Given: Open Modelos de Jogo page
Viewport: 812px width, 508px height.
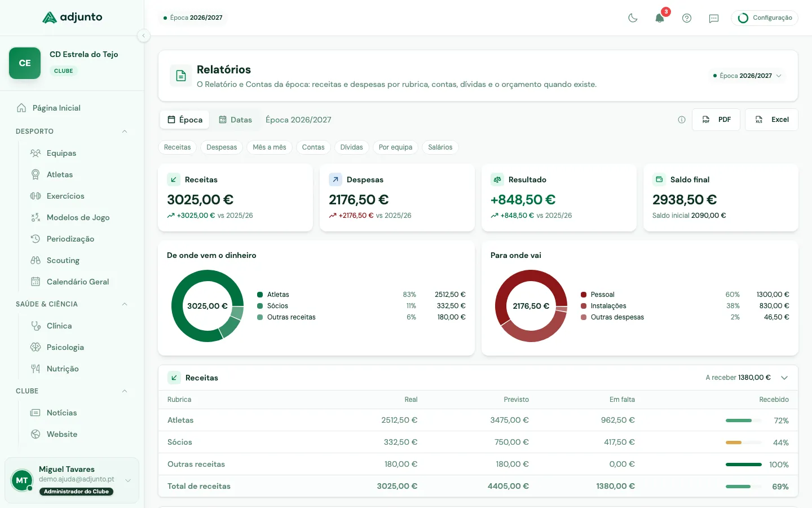Looking at the screenshot, I should [x=79, y=217].
